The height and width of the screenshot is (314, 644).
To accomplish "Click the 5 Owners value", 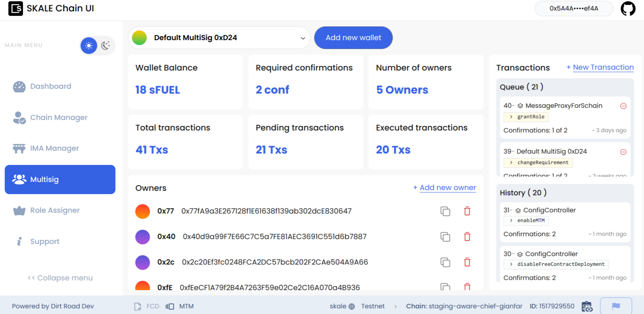I will point(402,90).
